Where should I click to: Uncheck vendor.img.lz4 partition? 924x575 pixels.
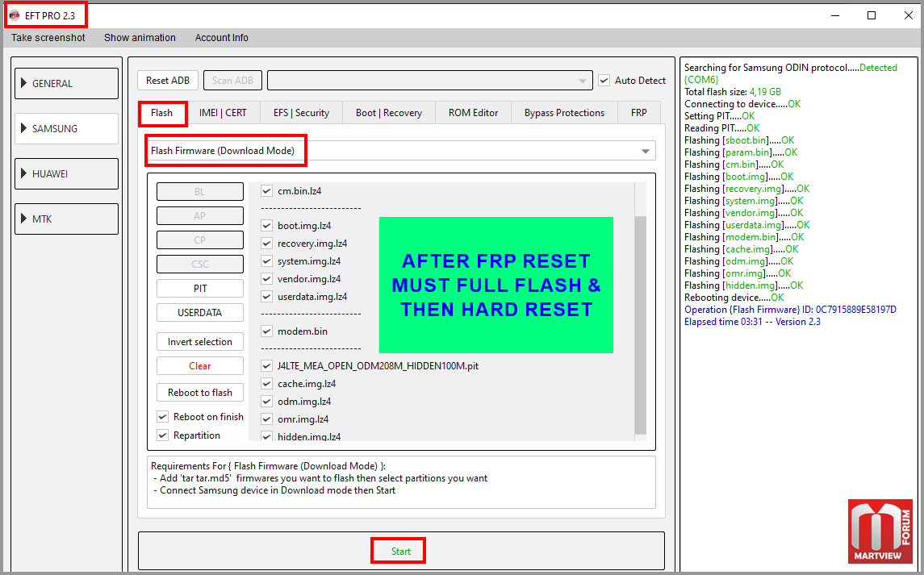267,279
